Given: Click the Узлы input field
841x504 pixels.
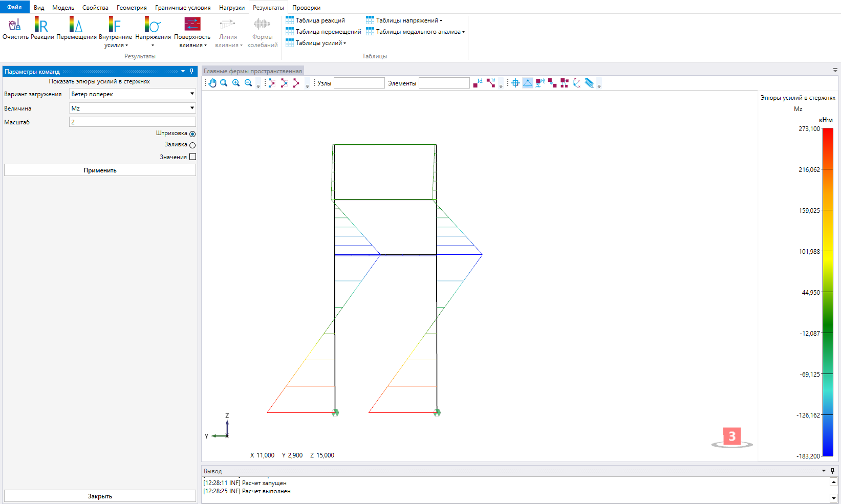Looking at the screenshot, I should point(359,83).
